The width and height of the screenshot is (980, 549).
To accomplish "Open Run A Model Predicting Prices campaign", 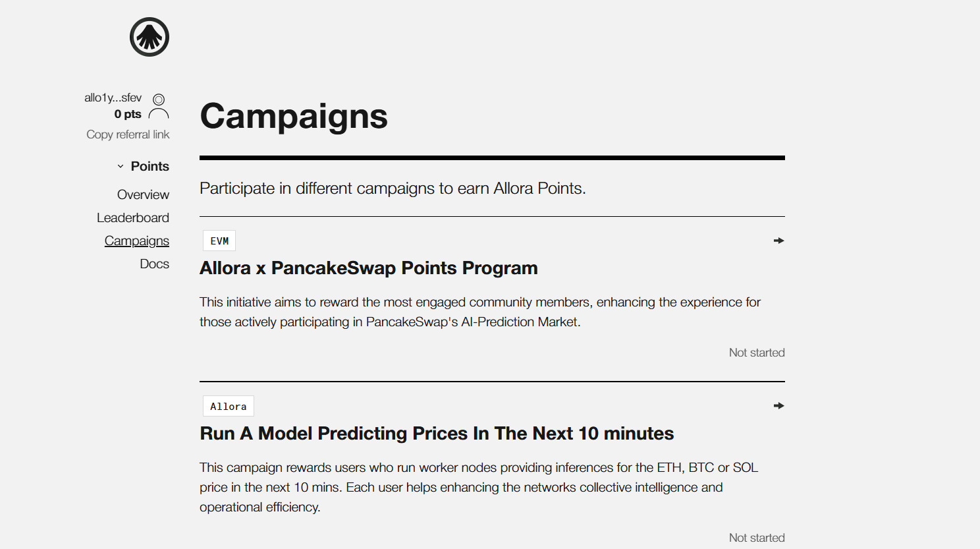I will pos(437,434).
